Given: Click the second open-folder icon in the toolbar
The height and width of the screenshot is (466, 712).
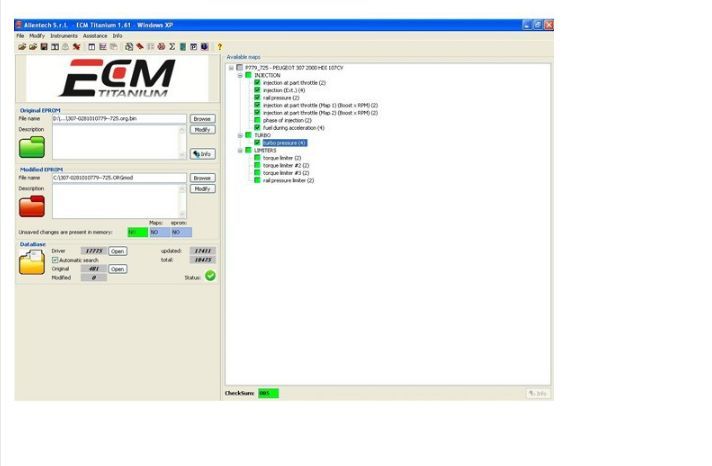Looking at the screenshot, I should click(33, 47).
